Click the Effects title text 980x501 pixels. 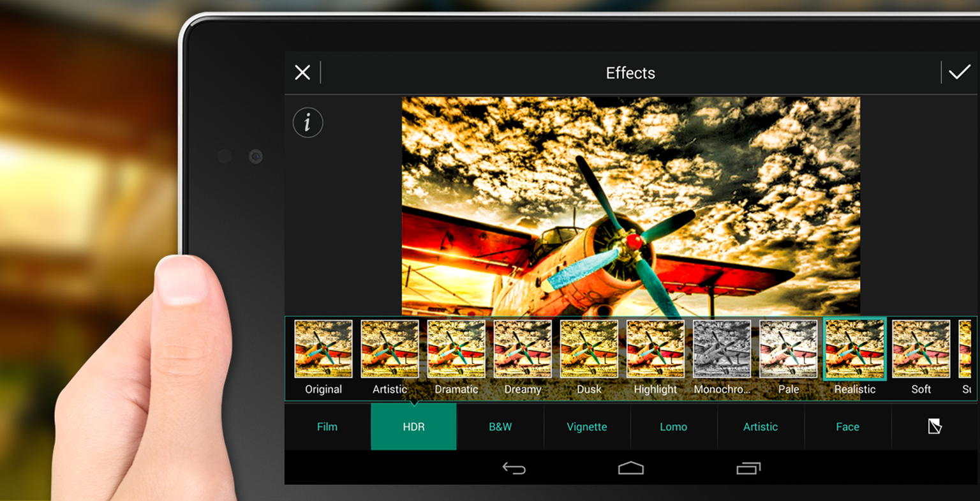click(630, 73)
